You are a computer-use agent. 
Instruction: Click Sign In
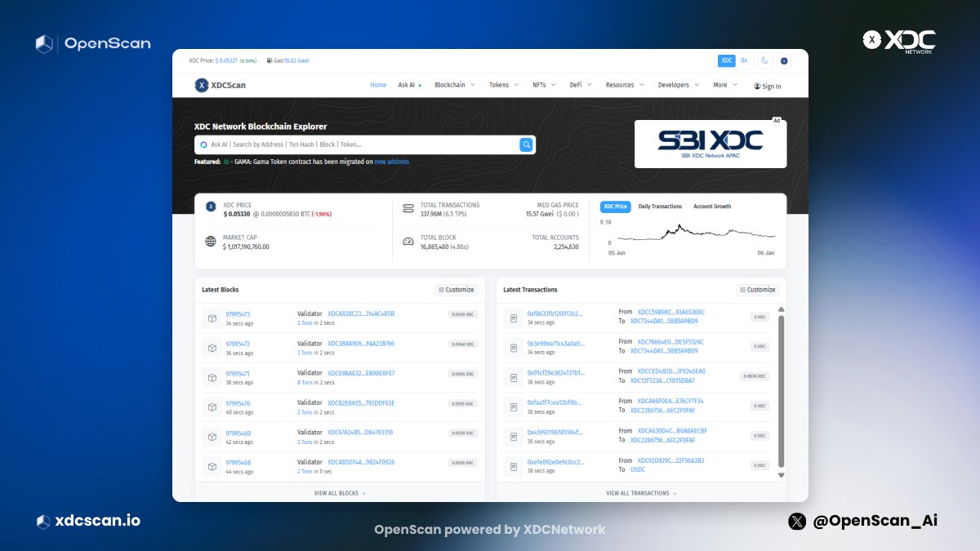click(767, 86)
